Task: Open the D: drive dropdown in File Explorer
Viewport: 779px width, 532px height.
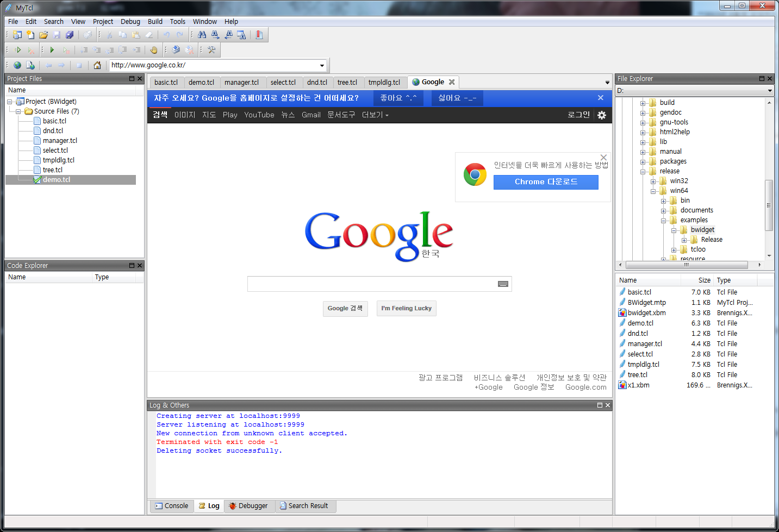Action: [770, 91]
